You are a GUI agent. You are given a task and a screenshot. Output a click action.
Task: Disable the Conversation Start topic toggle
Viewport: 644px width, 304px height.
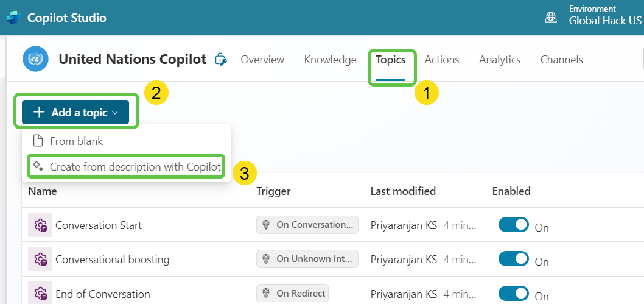[514, 225]
